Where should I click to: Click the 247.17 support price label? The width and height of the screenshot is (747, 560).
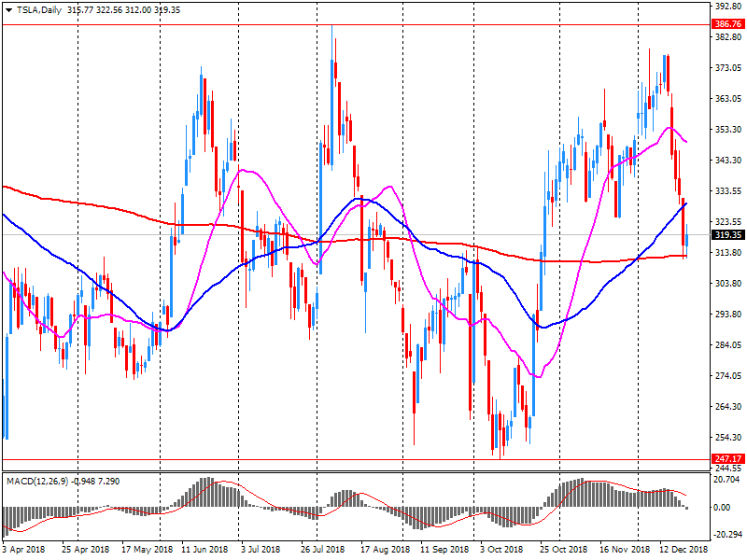click(728, 458)
